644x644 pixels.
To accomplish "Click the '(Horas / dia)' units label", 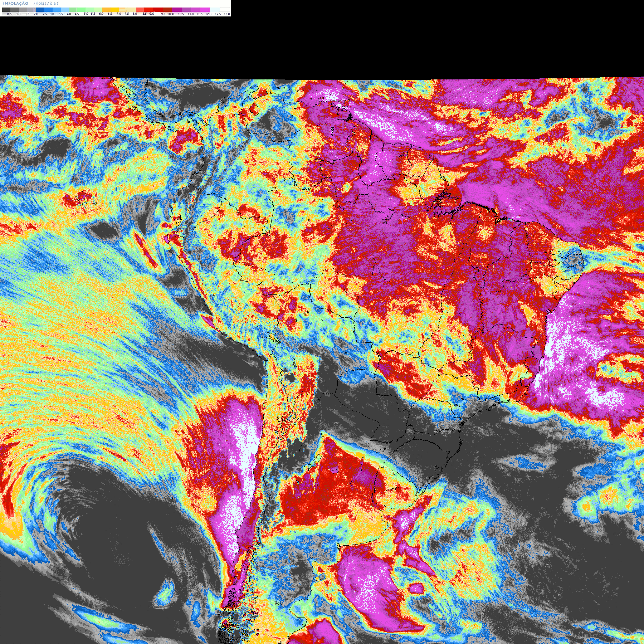I will (46, 3).
